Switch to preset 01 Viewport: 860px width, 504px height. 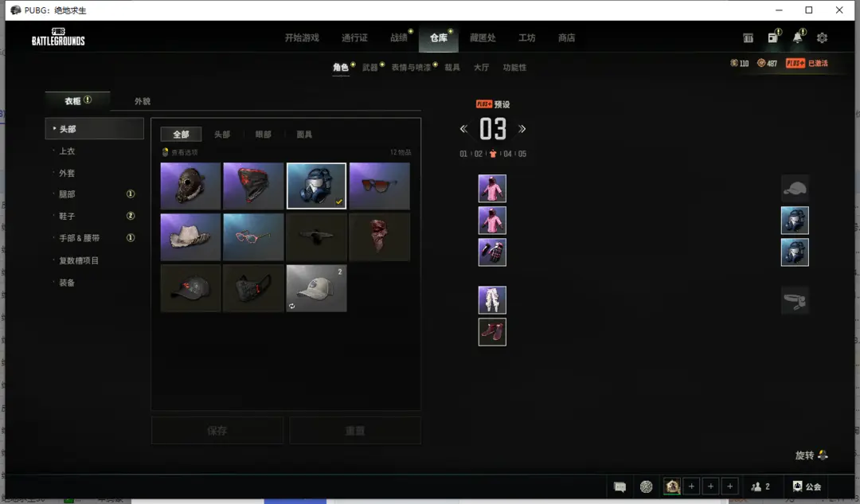click(x=463, y=154)
